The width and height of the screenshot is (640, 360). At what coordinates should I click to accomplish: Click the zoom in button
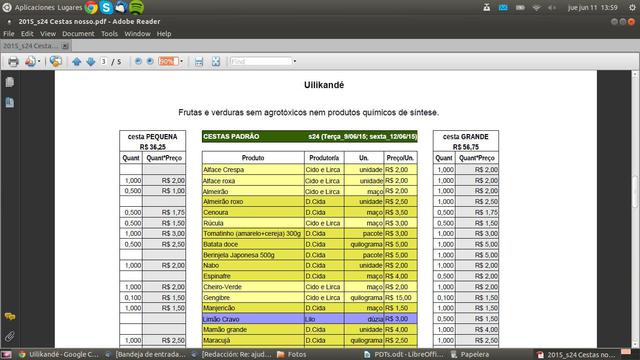point(150,62)
